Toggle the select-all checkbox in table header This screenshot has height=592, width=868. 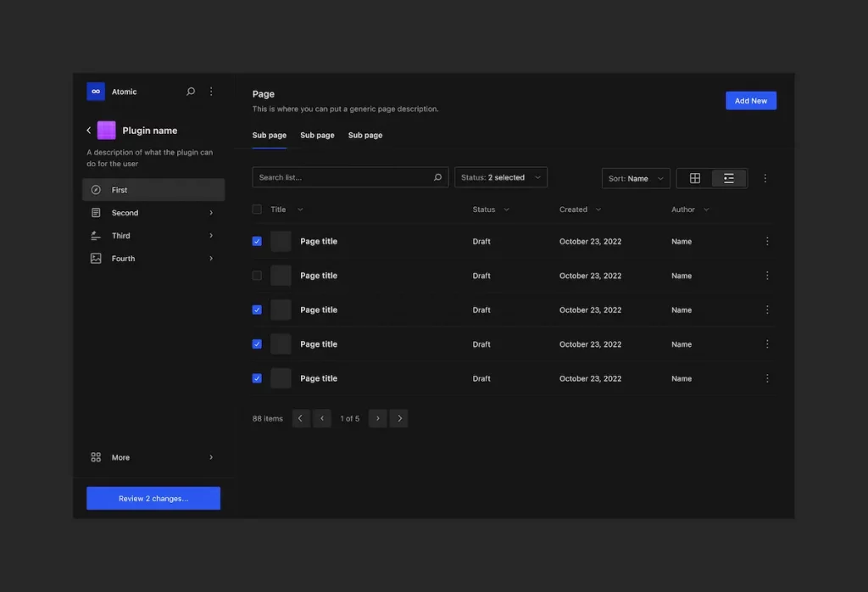pos(257,209)
